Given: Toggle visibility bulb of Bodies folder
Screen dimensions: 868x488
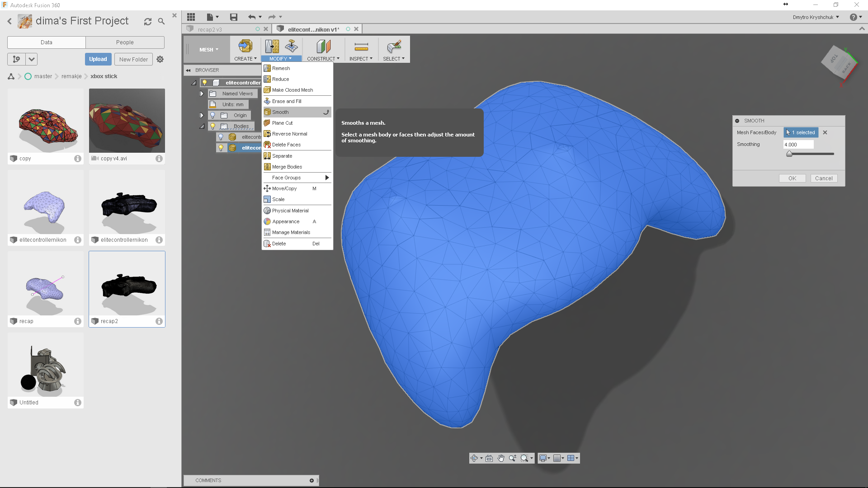Looking at the screenshot, I should pos(212,126).
